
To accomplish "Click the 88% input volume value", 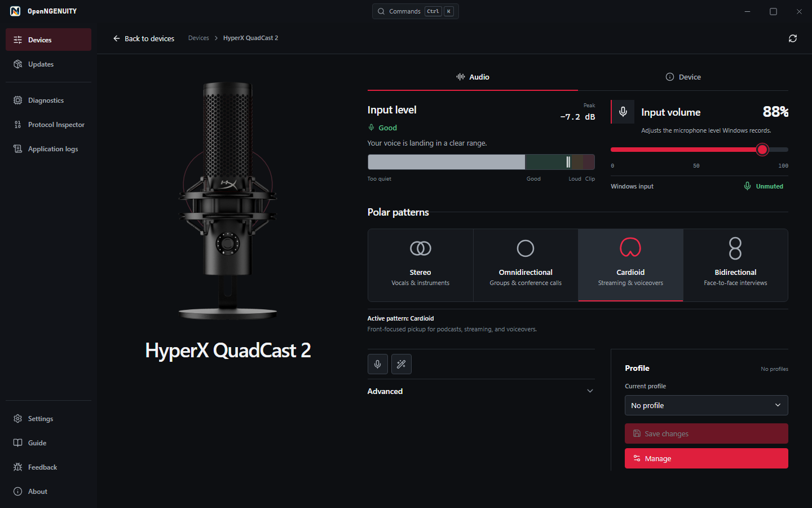I will click(x=775, y=112).
